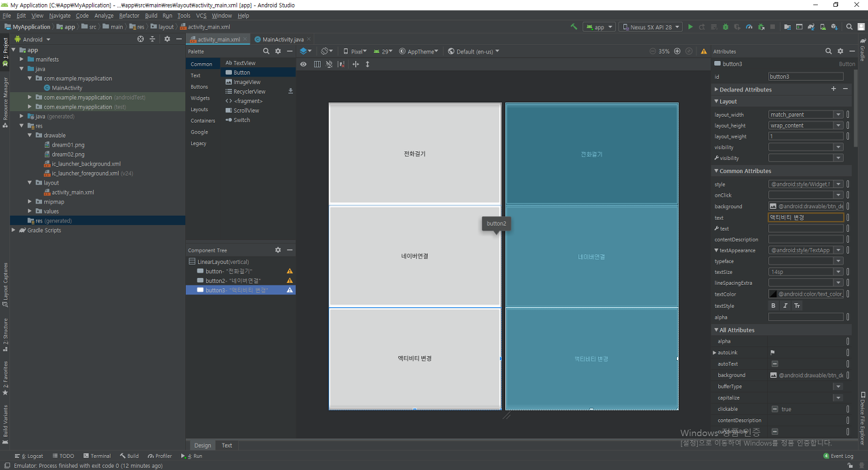
Task: Open Component Tree gear settings
Action: 278,250
